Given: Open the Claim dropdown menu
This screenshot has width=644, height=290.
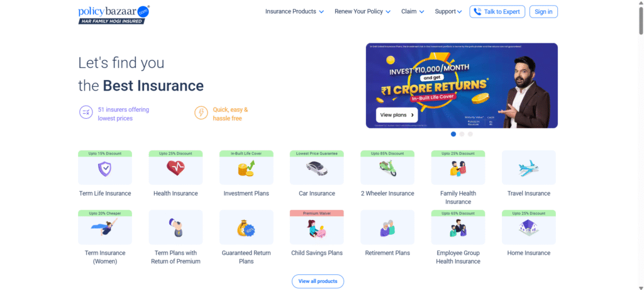Looking at the screenshot, I should (x=413, y=11).
